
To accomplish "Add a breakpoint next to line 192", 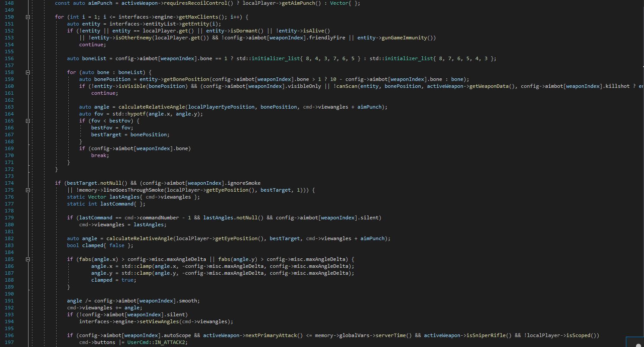I will [x=19, y=308].
